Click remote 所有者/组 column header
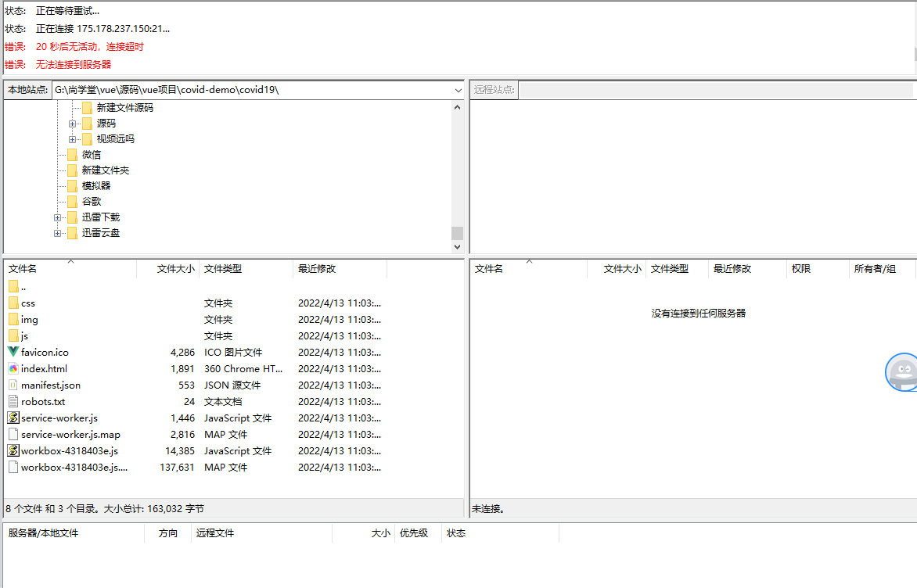Viewport: 917px width, 588px height. click(881, 269)
